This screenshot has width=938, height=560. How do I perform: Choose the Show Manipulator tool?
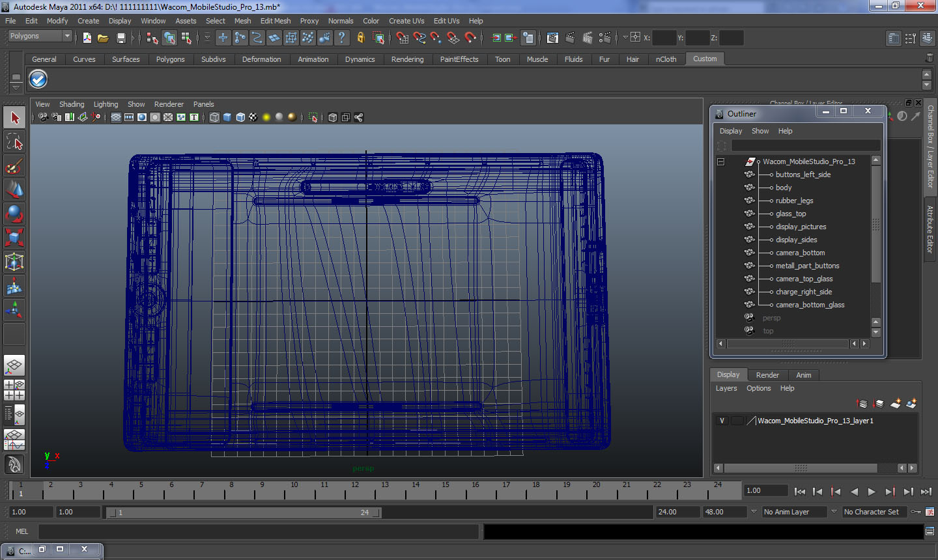(x=14, y=310)
